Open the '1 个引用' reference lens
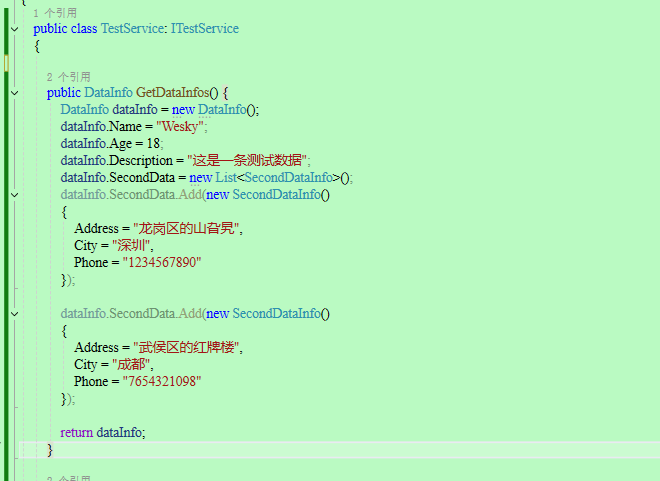The width and height of the screenshot is (660, 481). point(55,13)
